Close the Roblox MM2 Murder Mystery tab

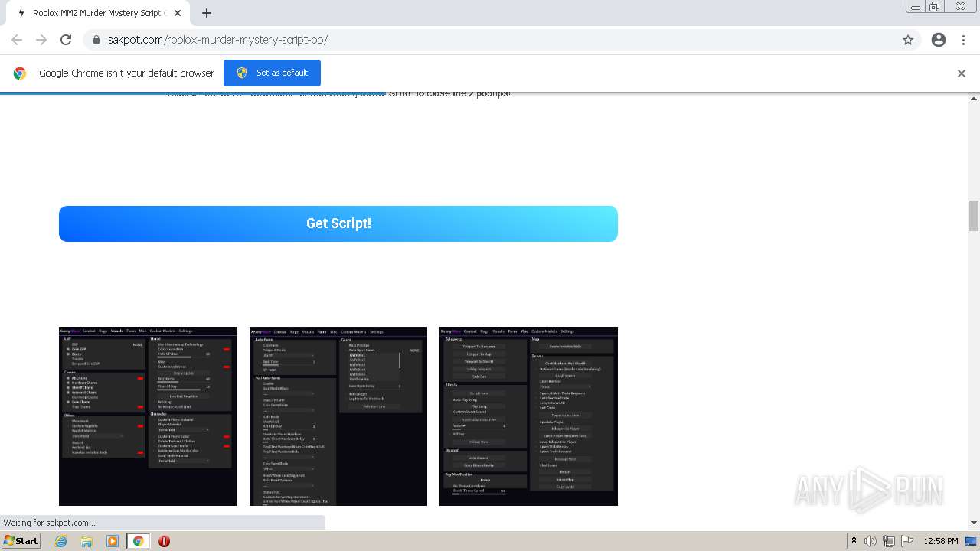tap(178, 13)
